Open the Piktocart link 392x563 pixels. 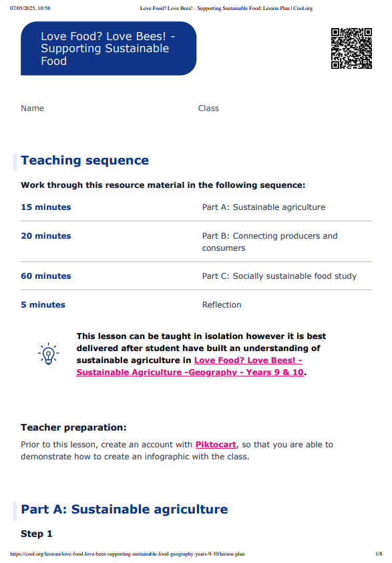(216, 445)
